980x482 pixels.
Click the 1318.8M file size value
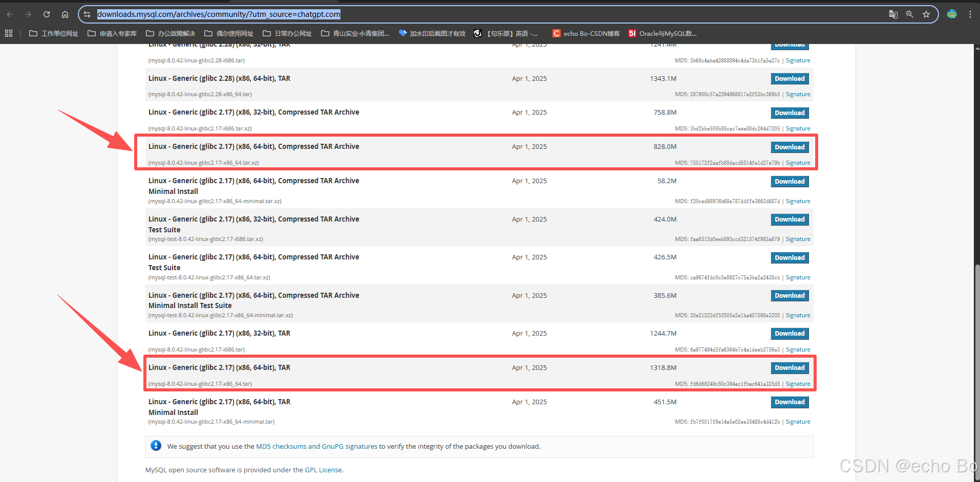tap(663, 367)
